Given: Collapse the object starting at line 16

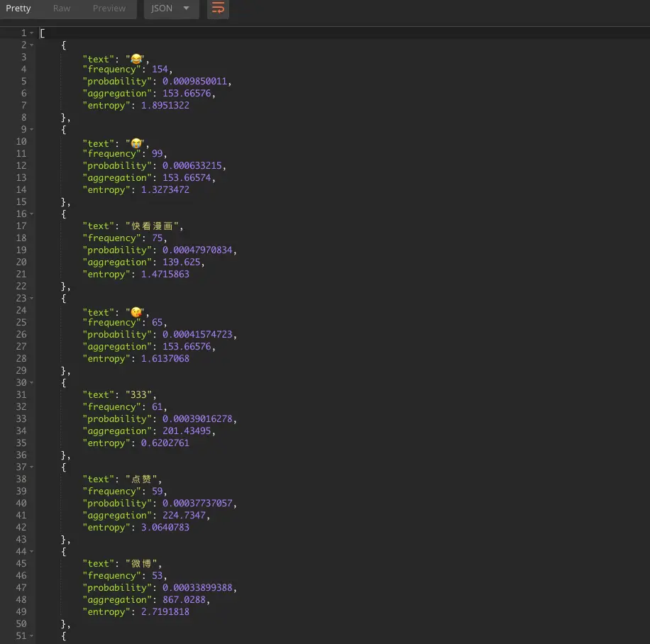Looking at the screenshot, I should [x=32, y=213].
